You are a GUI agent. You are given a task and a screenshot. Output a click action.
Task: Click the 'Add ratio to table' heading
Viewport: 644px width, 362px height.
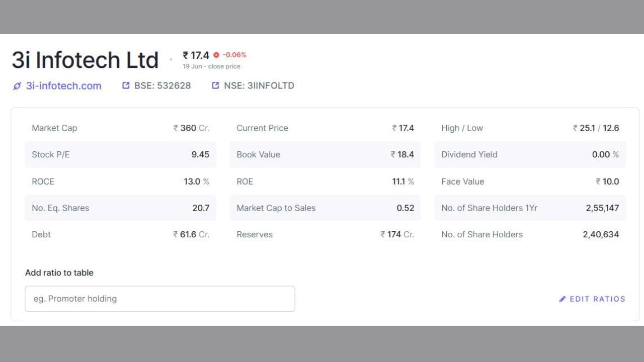pyautogui.click(x=59, y=273)
